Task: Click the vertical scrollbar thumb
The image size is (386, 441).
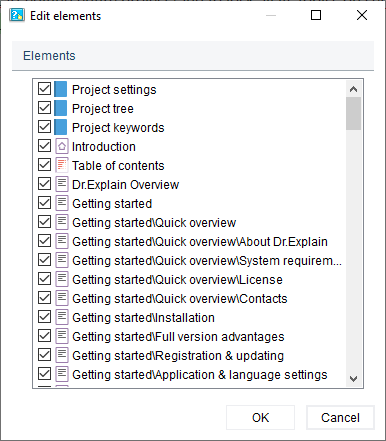Action: [x=353, y=113]
